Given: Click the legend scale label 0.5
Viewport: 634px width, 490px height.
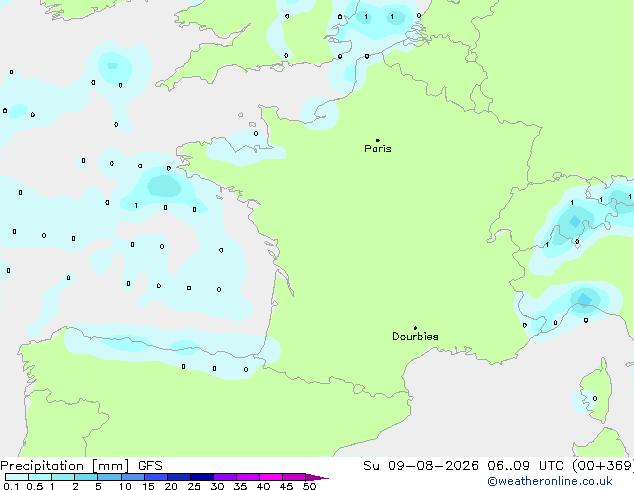Looking at the screenshot, I should pos(35,486).
